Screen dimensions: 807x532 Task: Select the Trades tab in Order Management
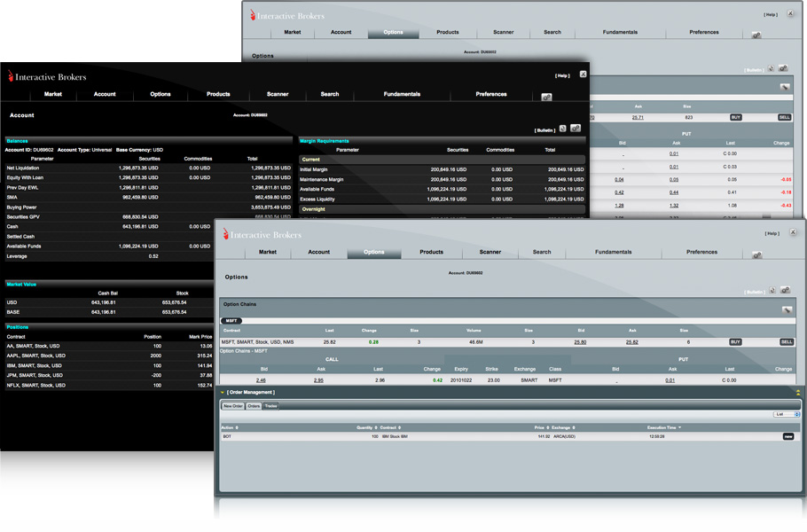(x=271, y=406)
